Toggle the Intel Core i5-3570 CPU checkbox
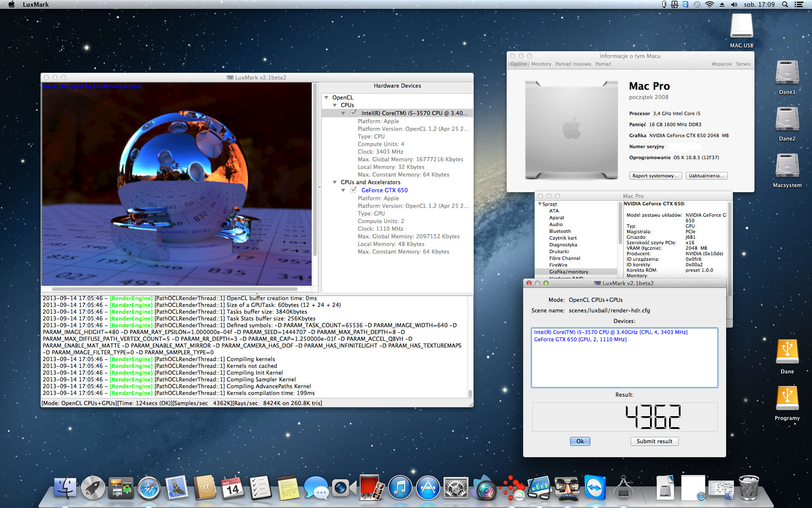The image size is (812, 508). 354,113
